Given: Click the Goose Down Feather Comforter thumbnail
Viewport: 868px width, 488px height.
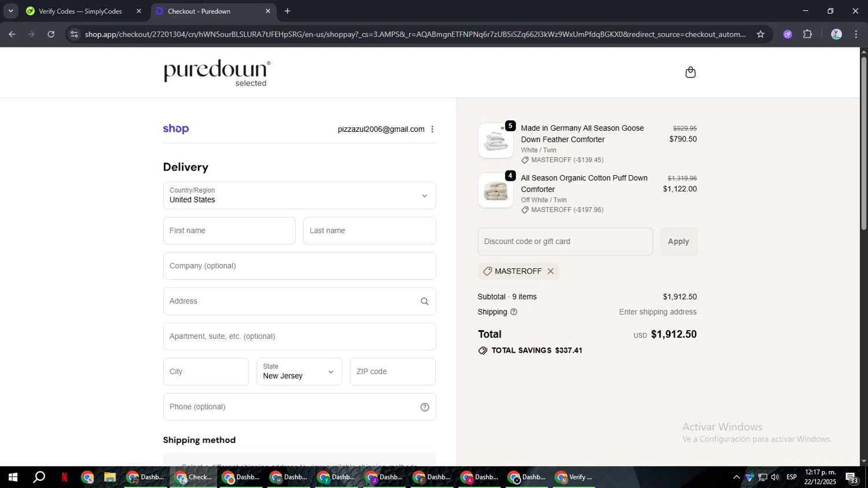Looking at the screenshot, I should (x=496, y=141).
